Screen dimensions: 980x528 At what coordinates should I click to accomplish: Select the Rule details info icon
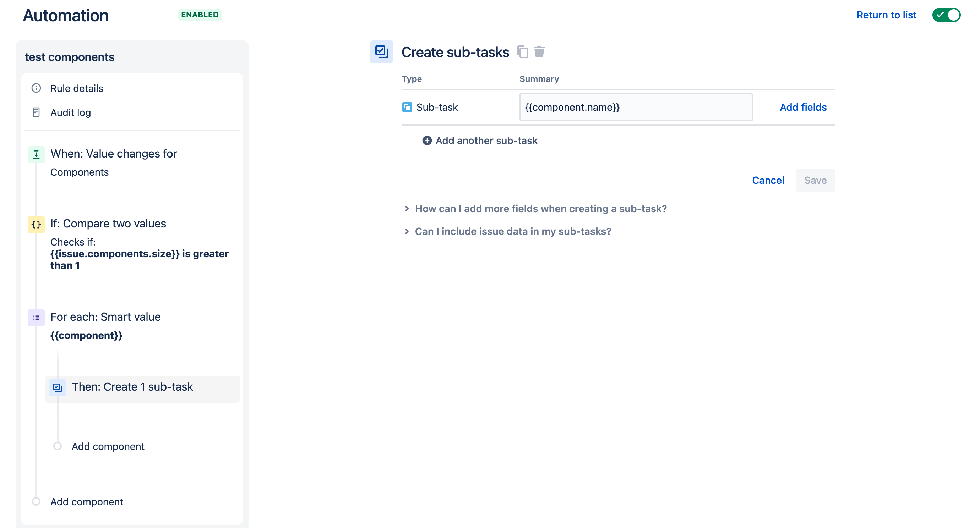(36, 88)
